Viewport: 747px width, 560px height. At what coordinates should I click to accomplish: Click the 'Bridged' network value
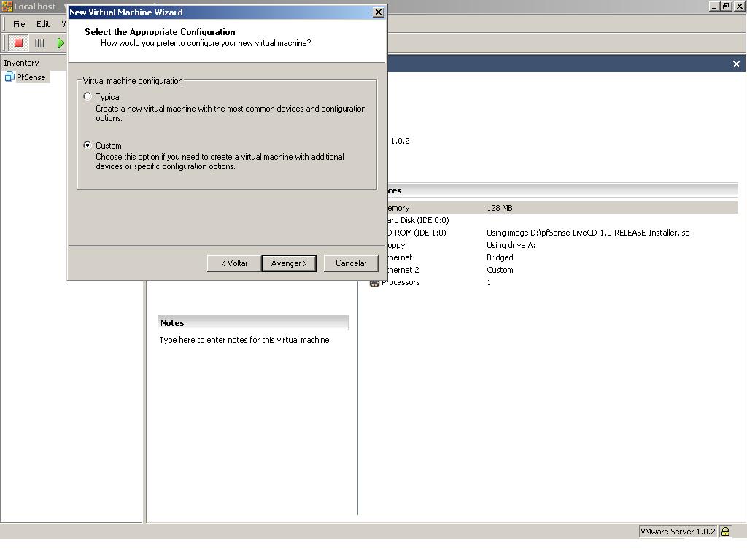pyautogui.click(x=500, y=257)
